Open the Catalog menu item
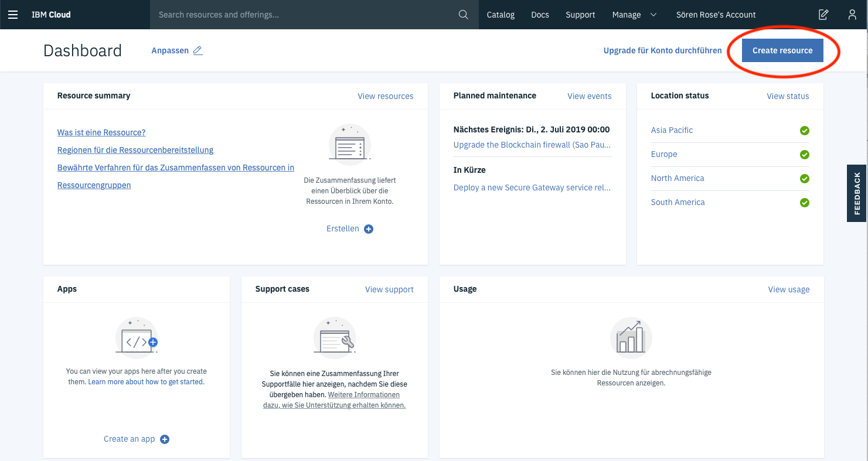This screenshot has width=868, height=461. (x=501, y=15)
